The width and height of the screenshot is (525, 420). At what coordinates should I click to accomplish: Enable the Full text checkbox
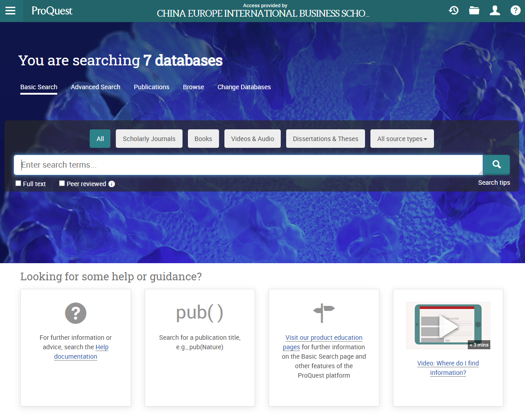coord(18,183)
